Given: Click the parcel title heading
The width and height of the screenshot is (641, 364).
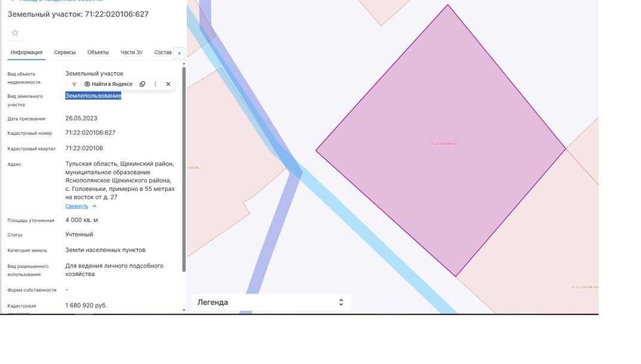Looking at the screenshot, I should (78, 14).
